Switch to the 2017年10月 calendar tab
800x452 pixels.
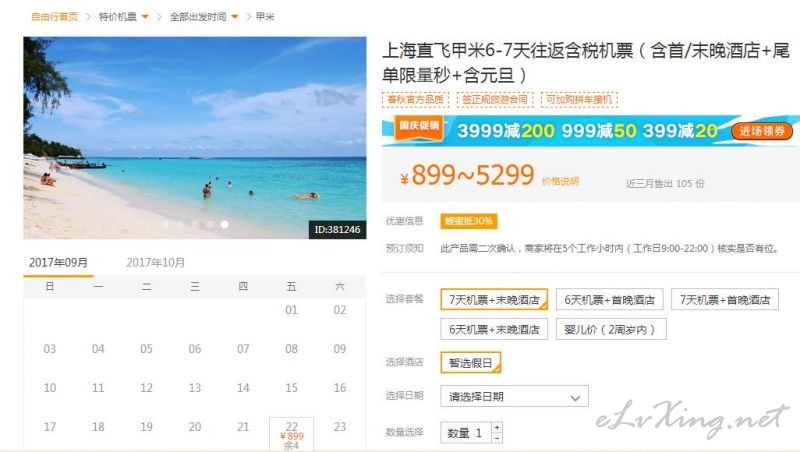click(156, 263)
